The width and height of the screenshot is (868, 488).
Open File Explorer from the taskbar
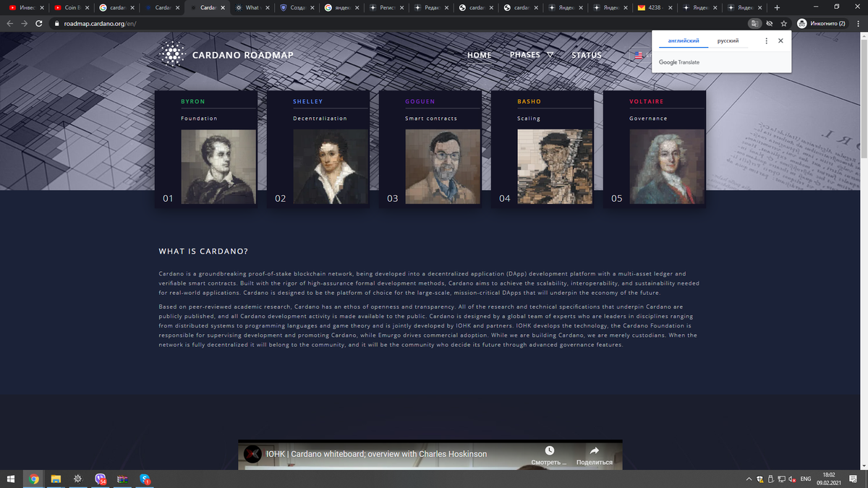[x=56, y=479]
